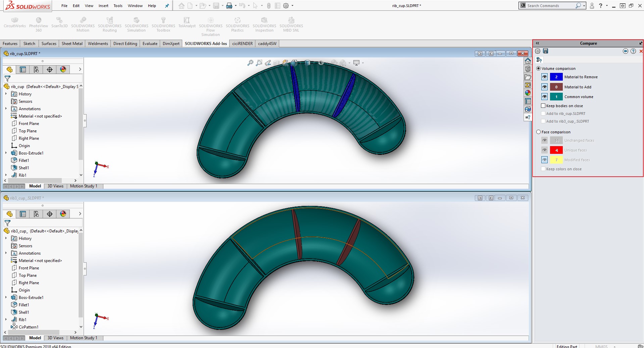Select Face comparison radio button

539,132
